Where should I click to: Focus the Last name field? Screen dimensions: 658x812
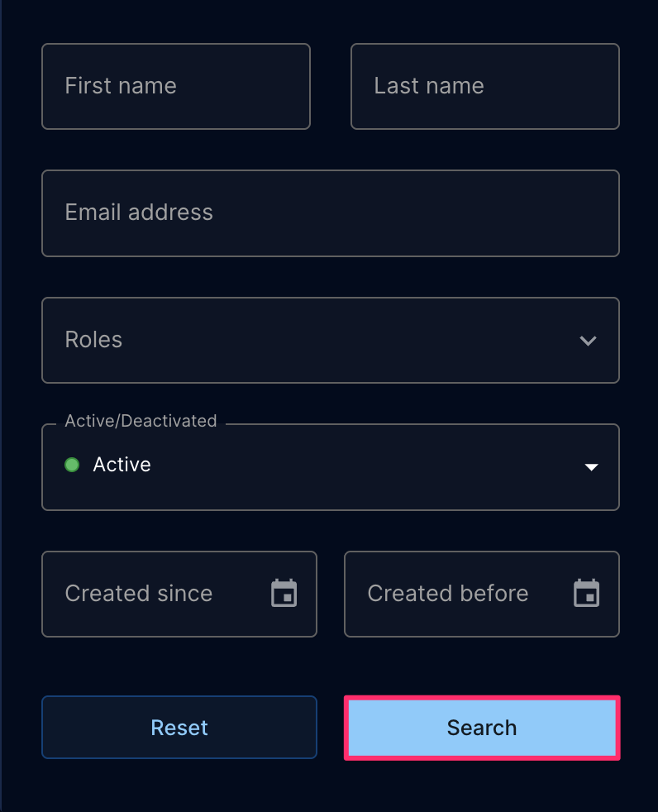point(485,87)
